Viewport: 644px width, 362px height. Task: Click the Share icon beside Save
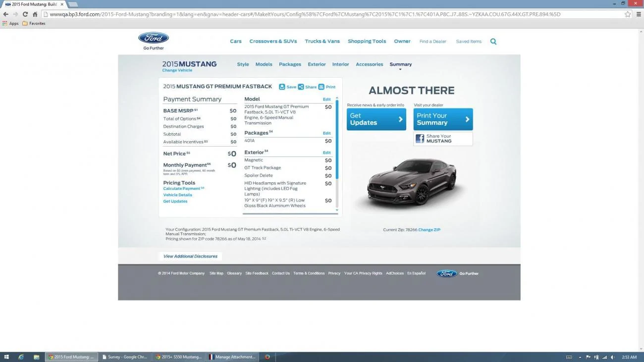[301, 87]
